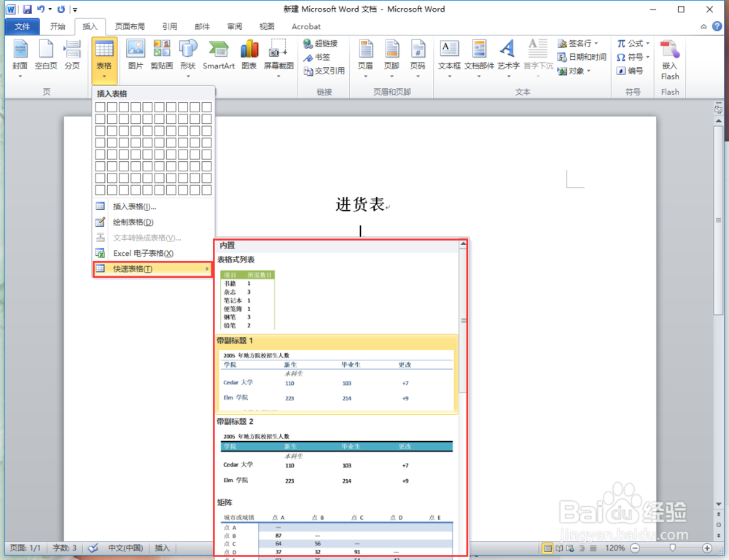Choose Insert Table (插入表格) menu item
729x560 pixels.
153,206
